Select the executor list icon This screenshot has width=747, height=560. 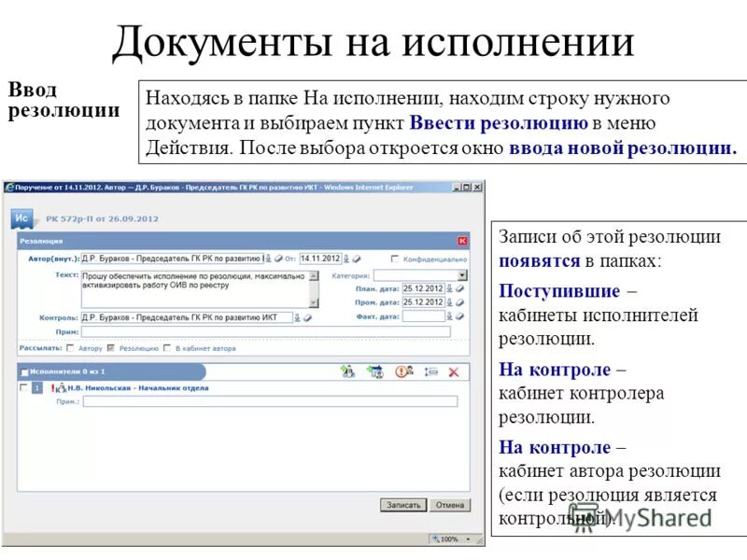click(x=431, y=371)
